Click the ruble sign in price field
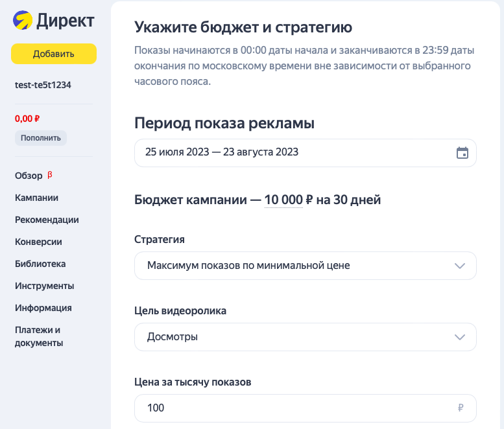The height and width of the screenshot is (429, 504). (461, 408)
